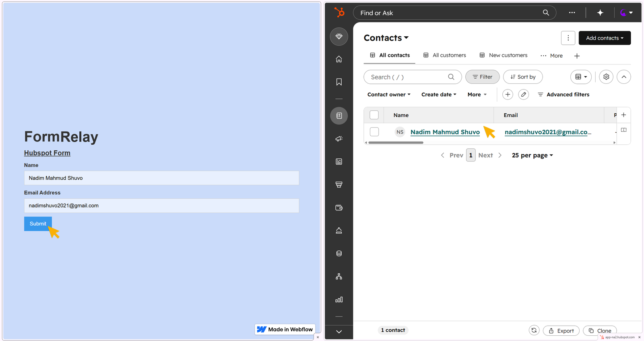644x341 pixels.
Task: Open the vertical three-dot actions menu
Action: 568,38
